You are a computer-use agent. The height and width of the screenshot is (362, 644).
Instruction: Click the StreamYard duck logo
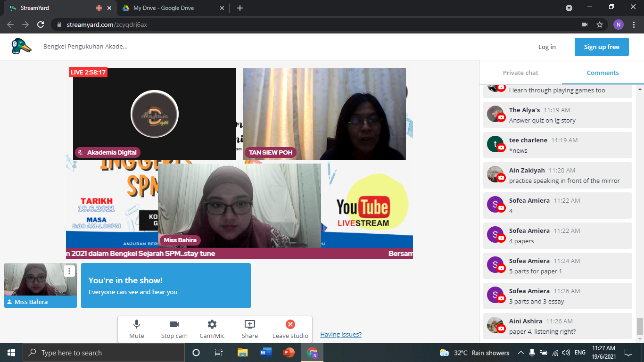click(x=21, y=46)
